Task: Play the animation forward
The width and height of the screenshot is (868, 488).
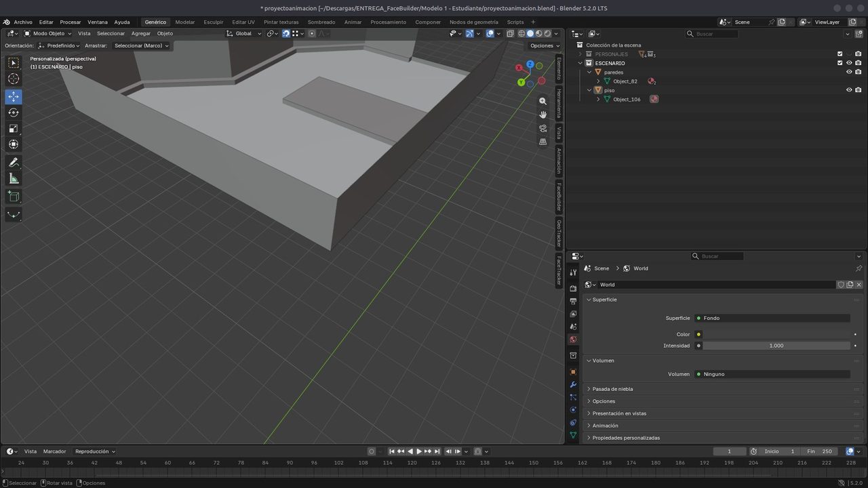Action: pyautogui.click(x=419, y=451)
